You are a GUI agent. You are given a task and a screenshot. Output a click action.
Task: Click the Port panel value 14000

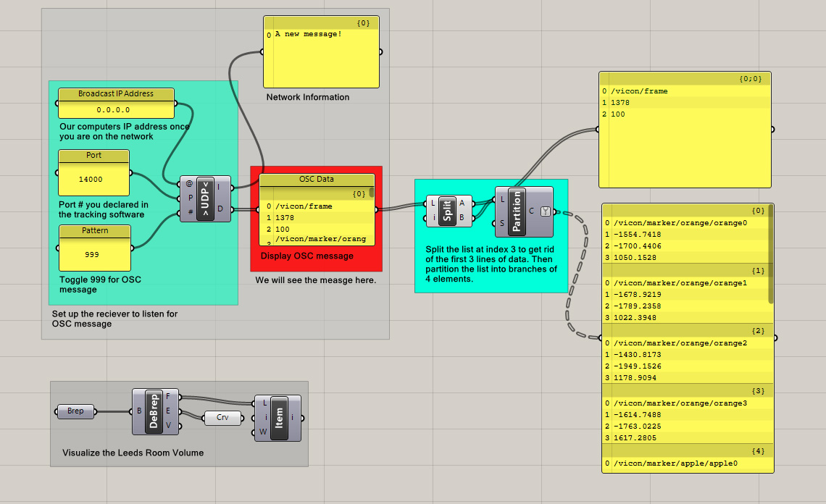click(93, 179)
